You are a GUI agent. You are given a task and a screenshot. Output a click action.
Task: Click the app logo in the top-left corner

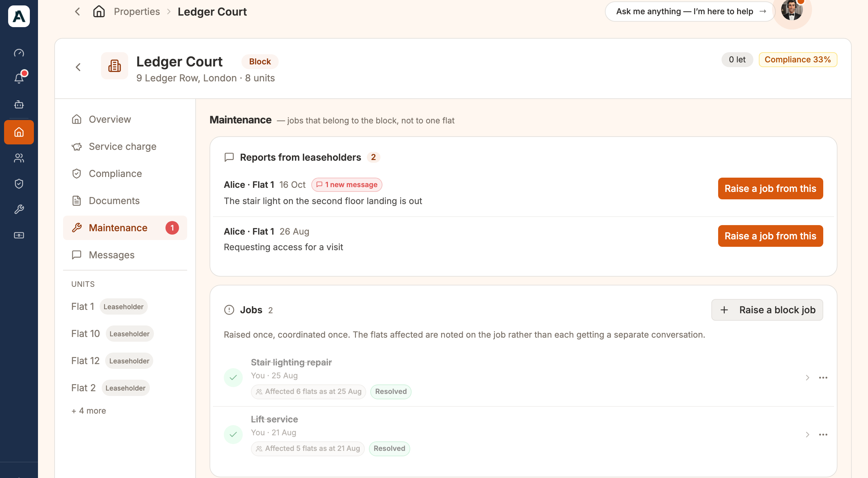pos(19,16)
